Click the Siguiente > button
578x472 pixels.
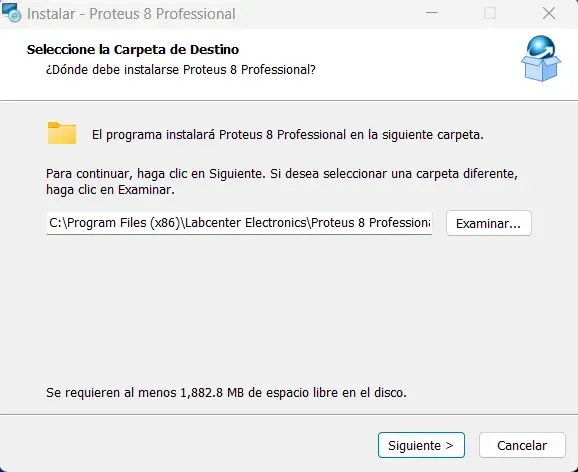pos(421,445)
